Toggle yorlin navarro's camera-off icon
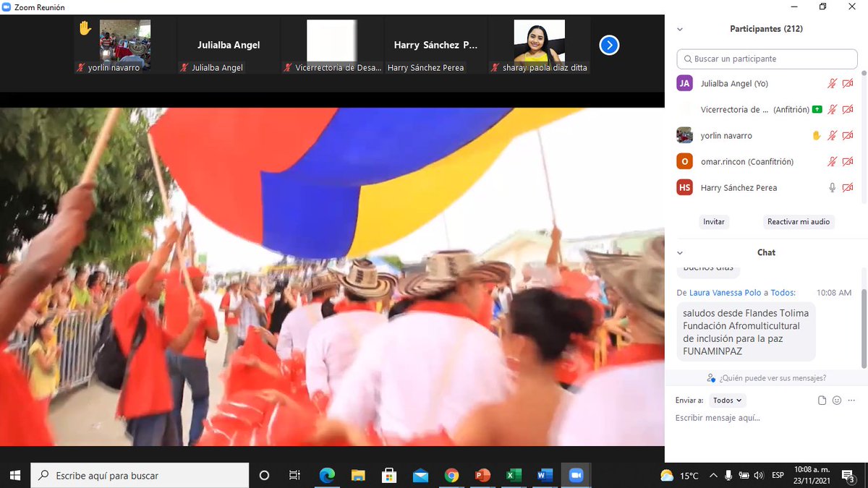This screenshot has width=868, height=488. (x=848, y=135)
